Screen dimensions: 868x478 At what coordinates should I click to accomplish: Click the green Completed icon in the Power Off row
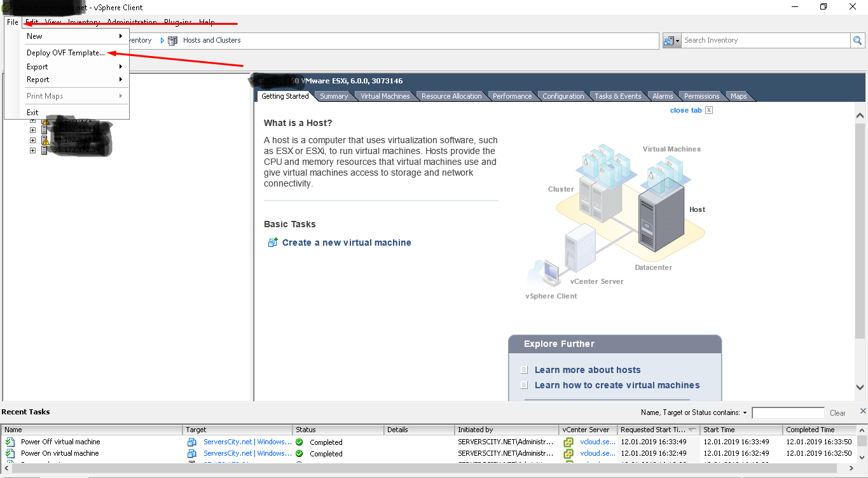[300, 442]
